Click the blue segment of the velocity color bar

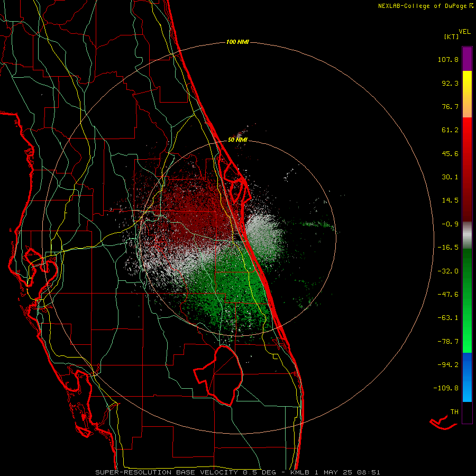click(467, 377)
